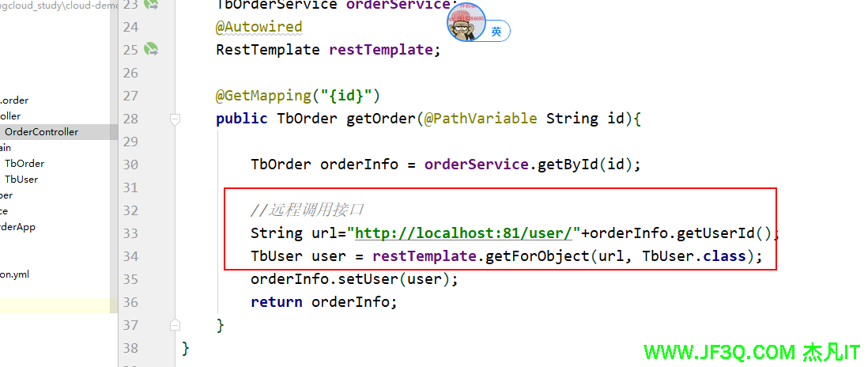Toggle the input method language indicator 英
Viewport: 868px width, 367px height.
pyautogui.click(x=496, y=32)
